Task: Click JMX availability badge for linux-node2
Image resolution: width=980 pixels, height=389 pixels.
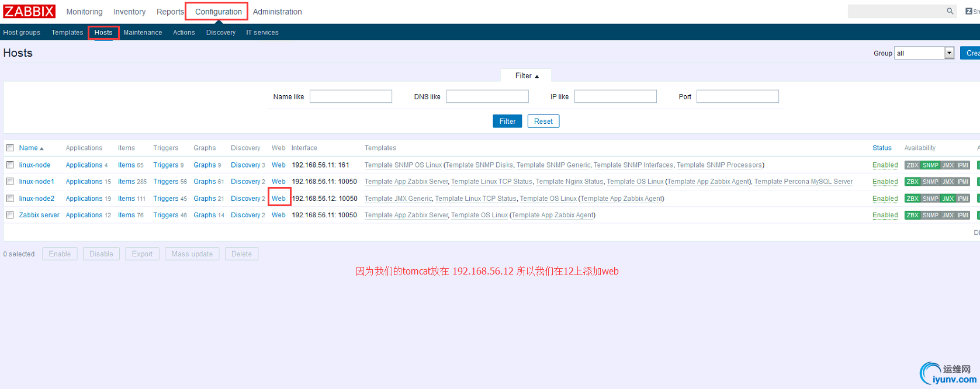Action: tap(948, 199)
